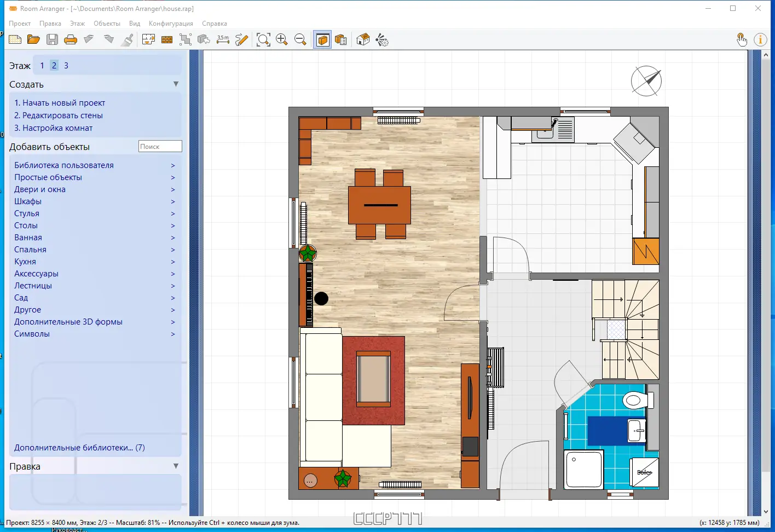Toggle the object list panel icon

tap(341, 39)
